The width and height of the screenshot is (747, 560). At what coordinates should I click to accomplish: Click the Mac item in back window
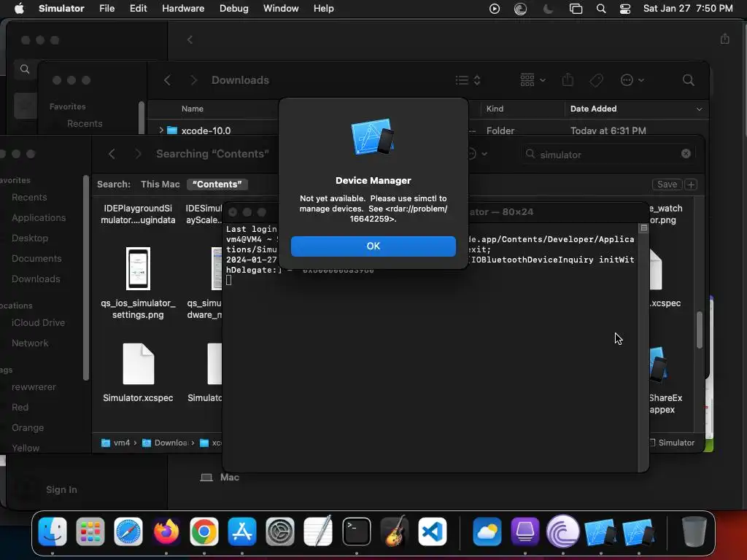(220, 477)
